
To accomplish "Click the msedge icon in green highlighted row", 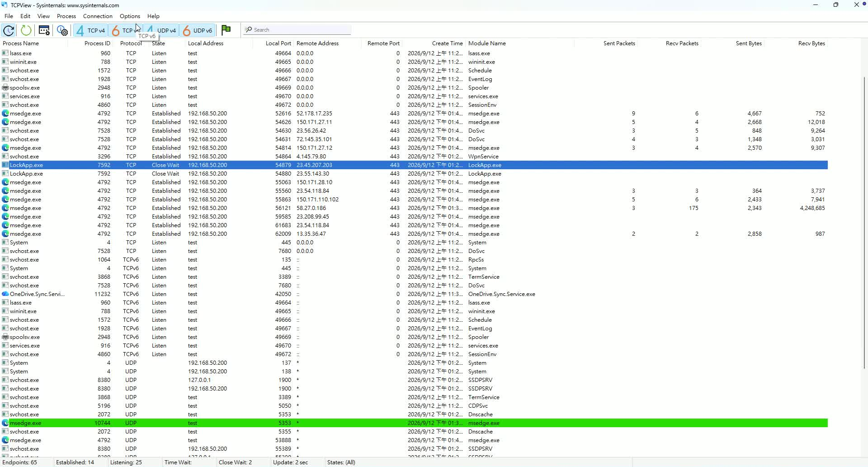I will click(x=5, y=423).
